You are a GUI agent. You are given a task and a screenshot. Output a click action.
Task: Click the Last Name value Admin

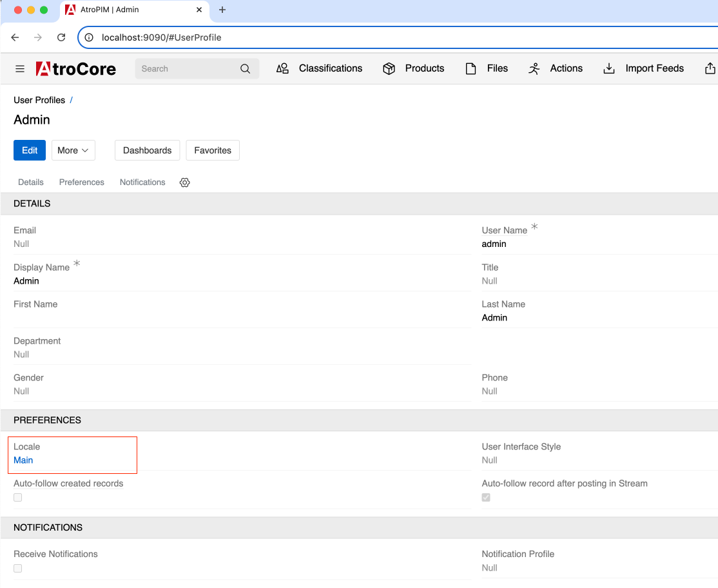point(494,317)
